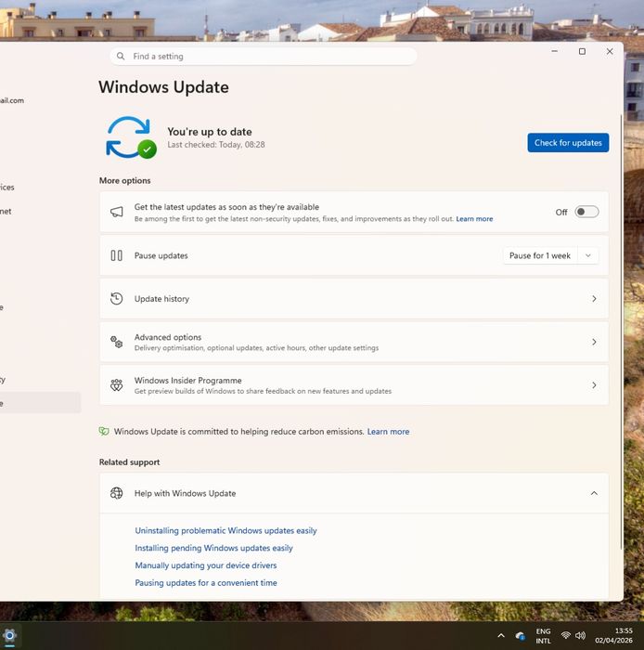This screenshot has width=644, height=650.
Task: Click 'Manually updating your device drivers' link
Action: point(206,565)
